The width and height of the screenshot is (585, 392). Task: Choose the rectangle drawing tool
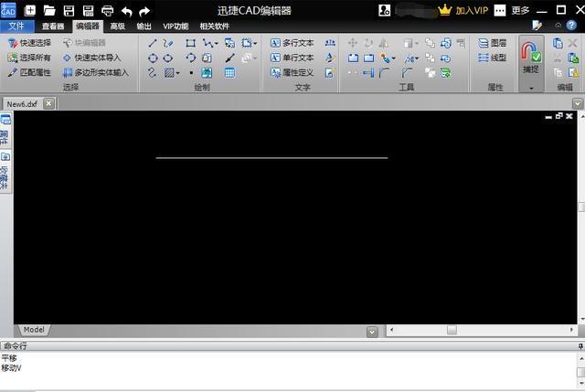tap(190, 43)
